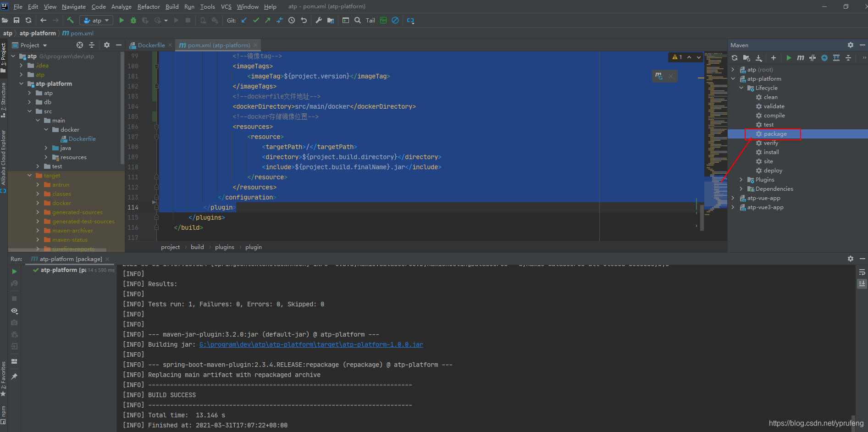Commit changes using the green checkmark Git icon
Viewport: 868px width, 432px height.
click(x=256, y=20)
